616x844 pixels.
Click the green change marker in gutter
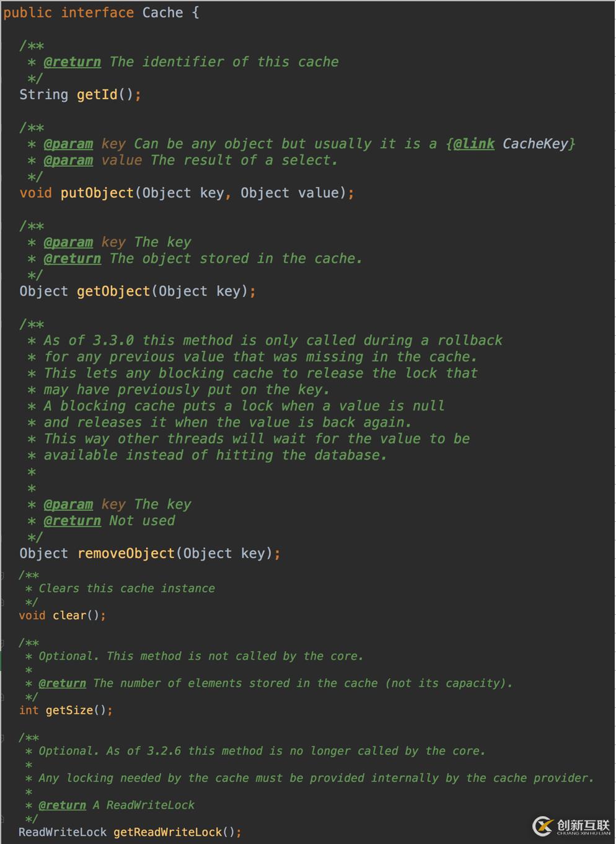[1, 661]
